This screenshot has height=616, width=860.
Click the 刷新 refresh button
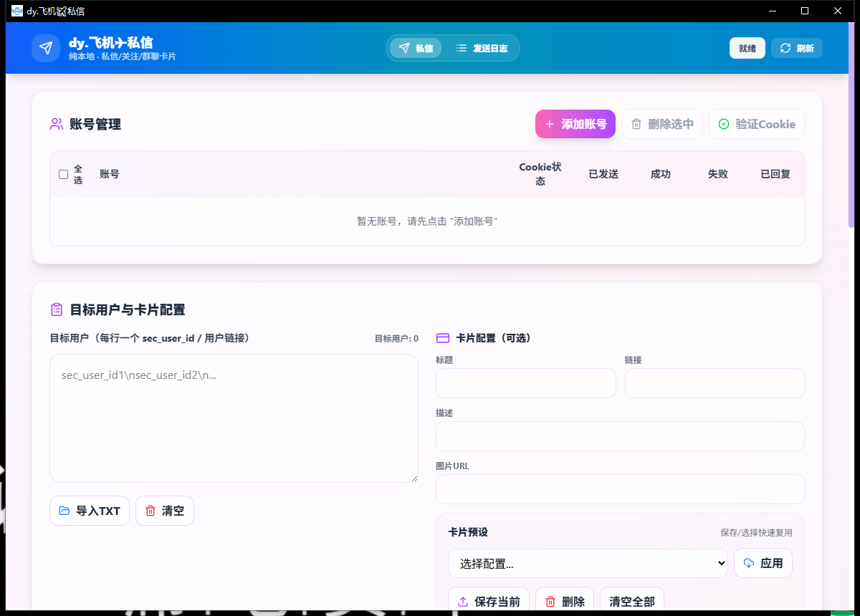tap(797, 48)
